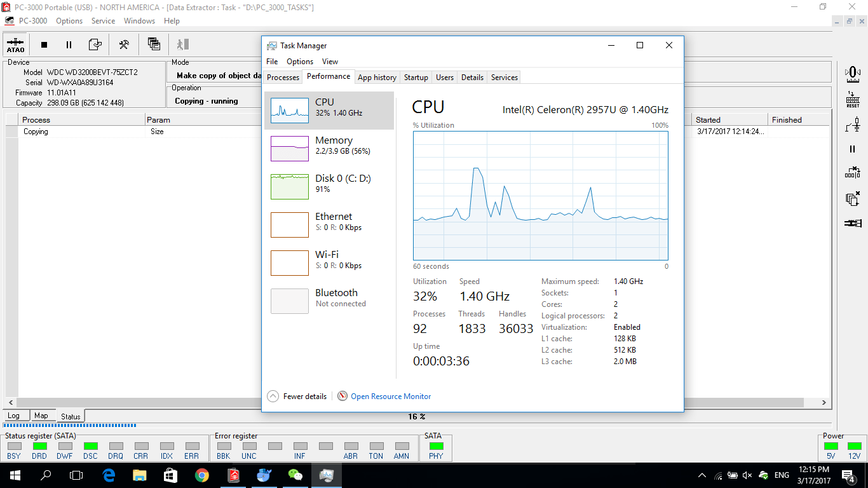The width and height of the screenshot is (868, 488).
Task: Click the ATA0 port toolbar button
Action: point(15,44)
